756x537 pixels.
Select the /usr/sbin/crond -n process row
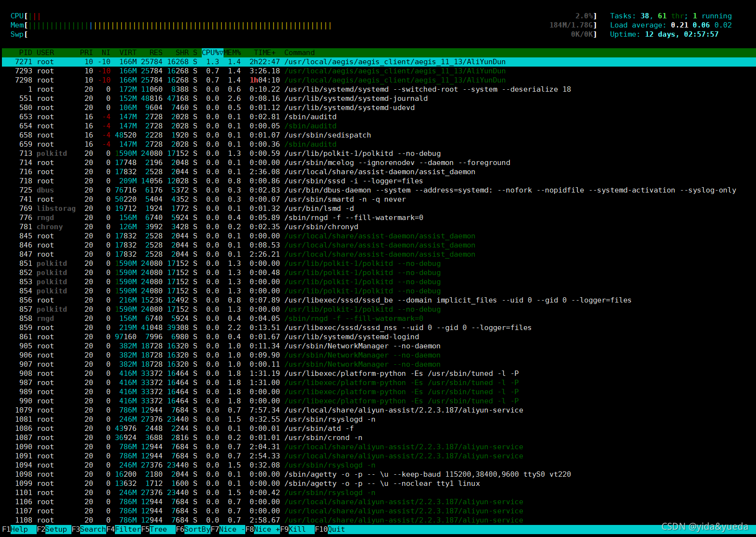pos(378,438)
